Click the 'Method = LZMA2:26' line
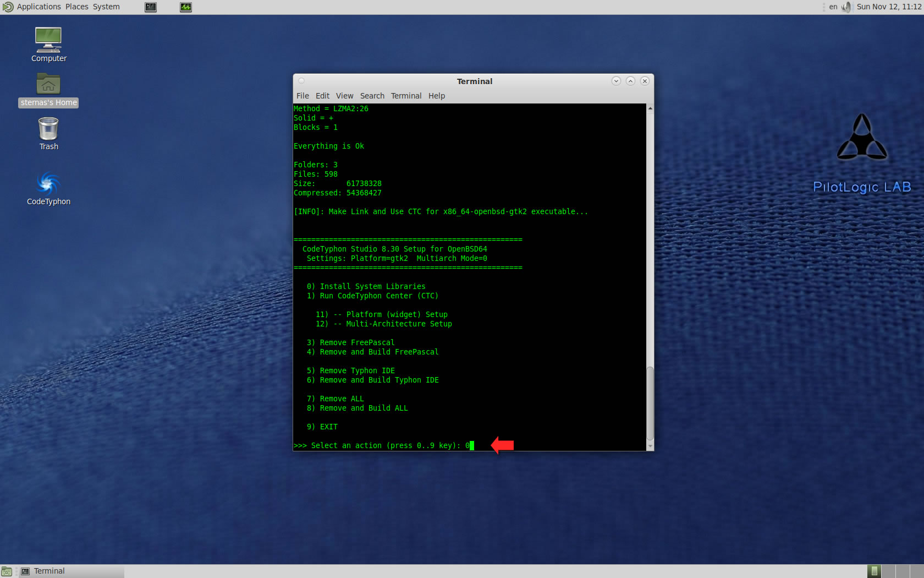924x578 pixels. pyautogui.click(x=331, y=108)
